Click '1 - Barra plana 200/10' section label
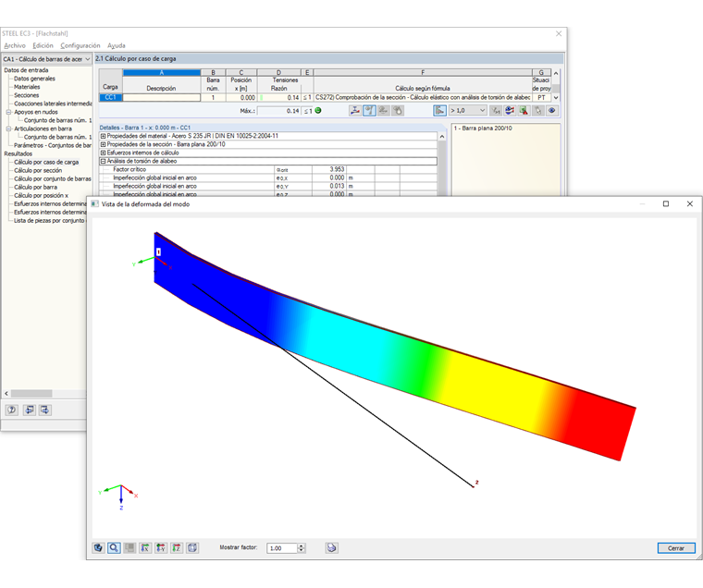Viewport: 703px width, 588px height. pos(483,129)
